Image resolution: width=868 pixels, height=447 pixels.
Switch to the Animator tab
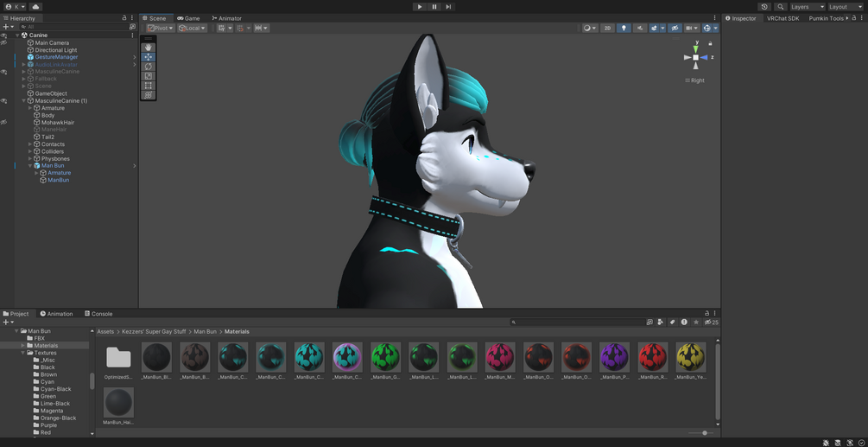pyautogui.click(x=227, y=18)
